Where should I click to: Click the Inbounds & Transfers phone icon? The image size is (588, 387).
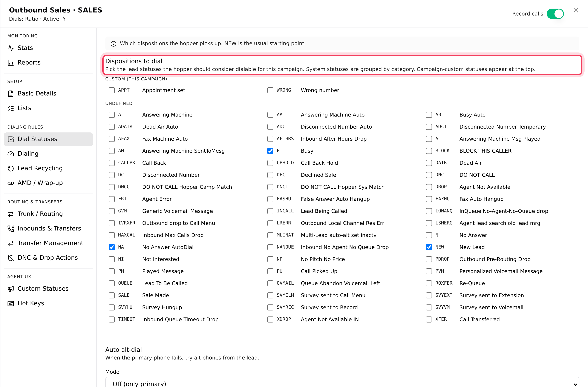[11, 228]
